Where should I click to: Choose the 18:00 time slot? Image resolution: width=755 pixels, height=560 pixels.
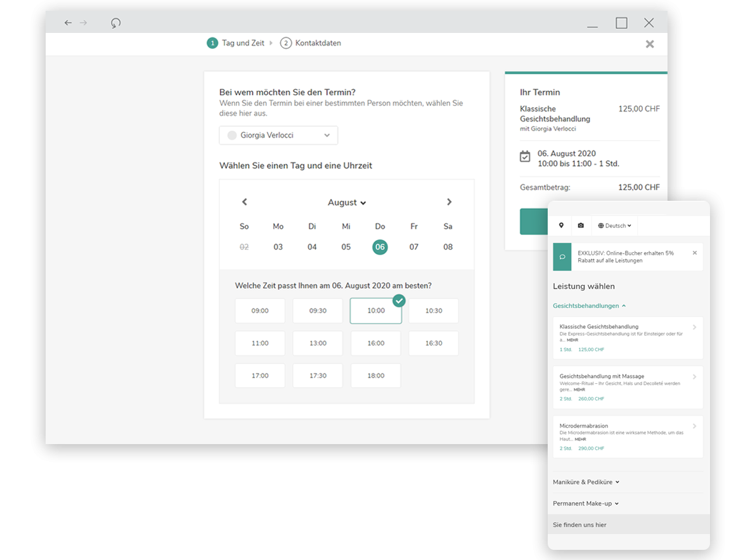(376, 375)
